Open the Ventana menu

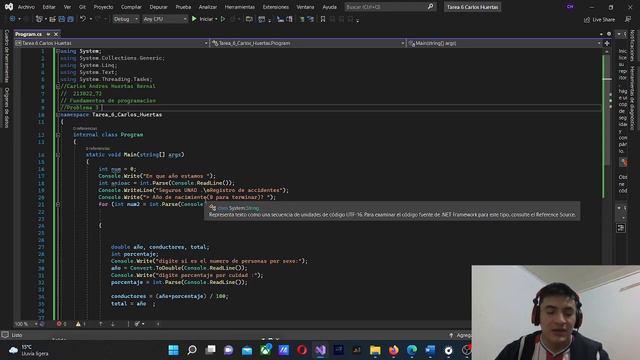click(305, 7)
